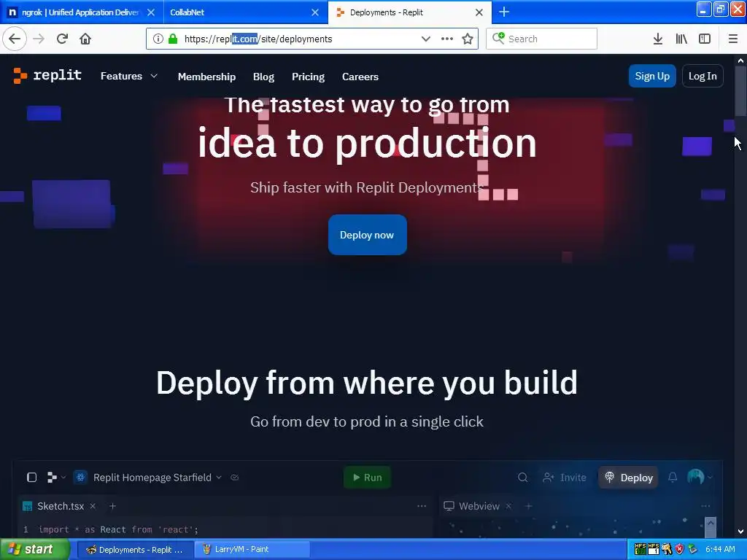Click the green padlock security icon
The width and height of the screenshot is (747, 560).
tap(173, 39)
